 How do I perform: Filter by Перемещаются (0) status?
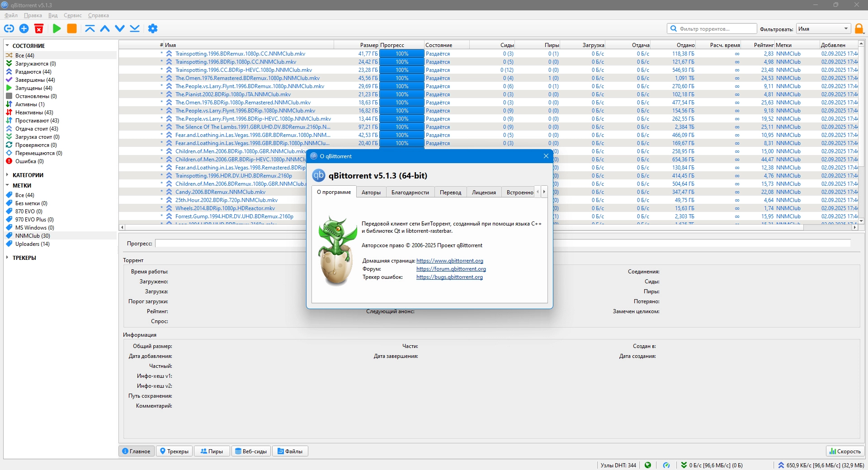(x=39, y=153)
